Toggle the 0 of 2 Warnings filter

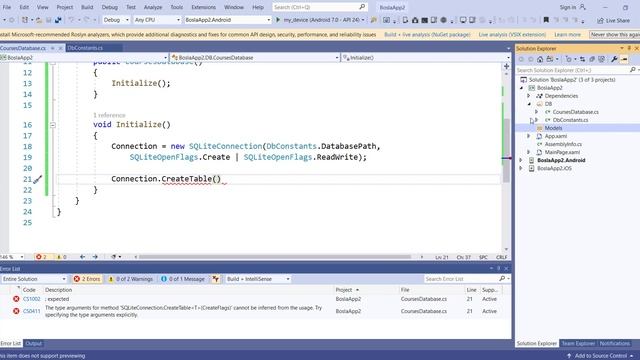[131, 279]
